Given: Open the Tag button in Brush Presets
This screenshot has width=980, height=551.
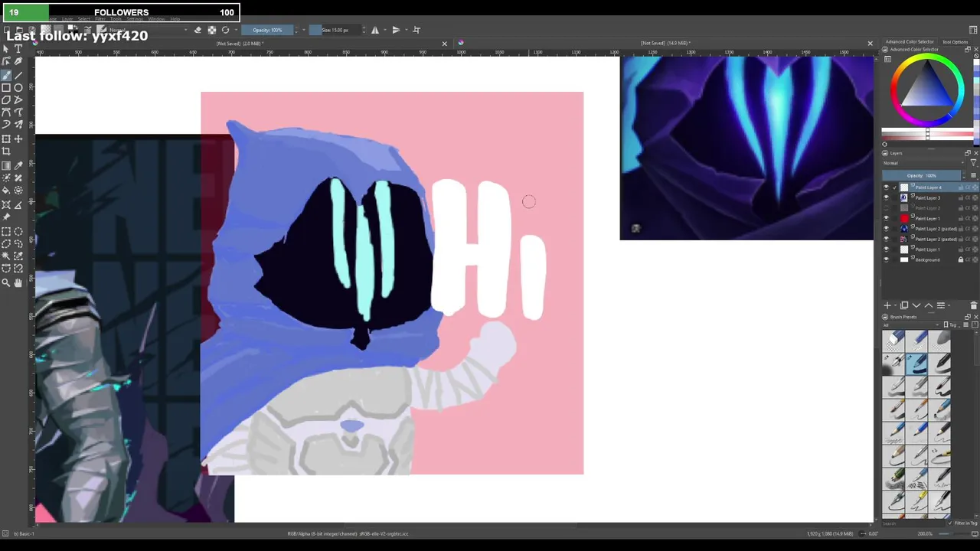Looking at the screenshot, I should [x=950, y=325].
